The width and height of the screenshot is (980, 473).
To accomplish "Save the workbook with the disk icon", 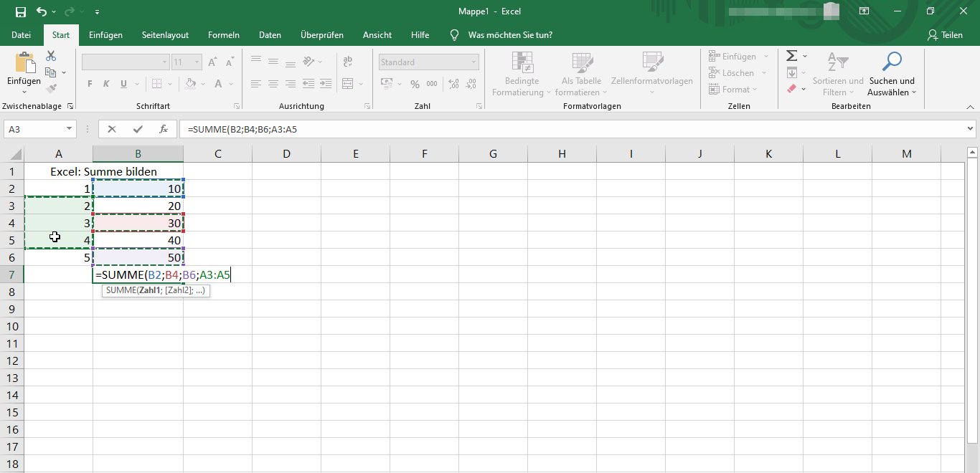I will tap(20, 11).
